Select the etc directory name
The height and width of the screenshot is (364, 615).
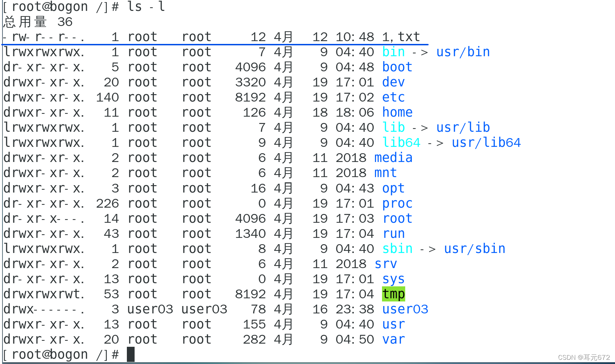pyautogui.click(x=393, y=97)
